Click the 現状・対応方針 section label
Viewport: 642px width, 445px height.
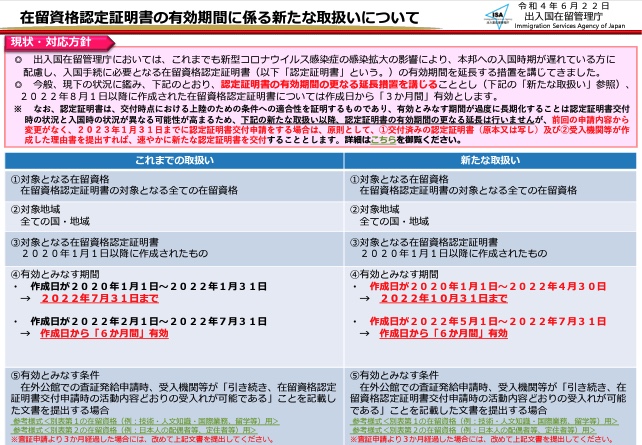click(53, 45)
